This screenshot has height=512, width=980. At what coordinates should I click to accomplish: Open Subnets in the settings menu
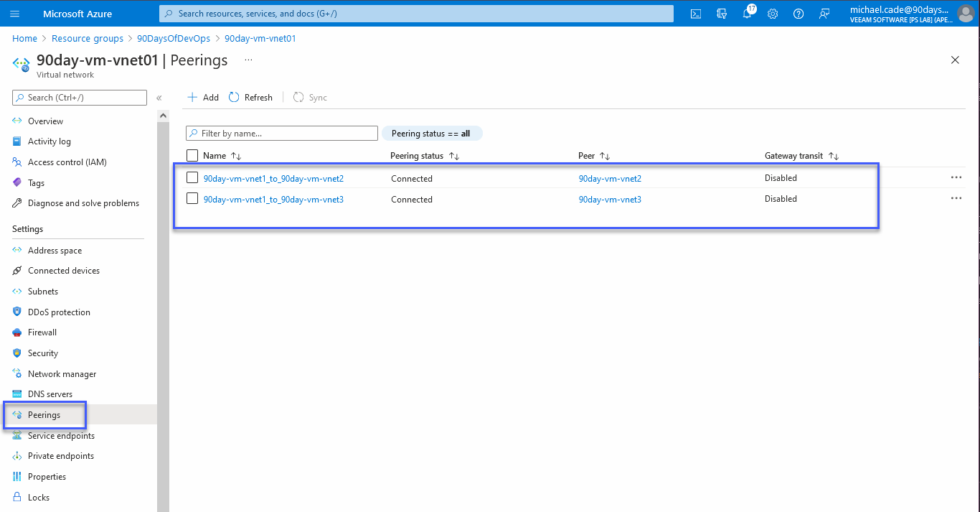(x=43, y=292)
